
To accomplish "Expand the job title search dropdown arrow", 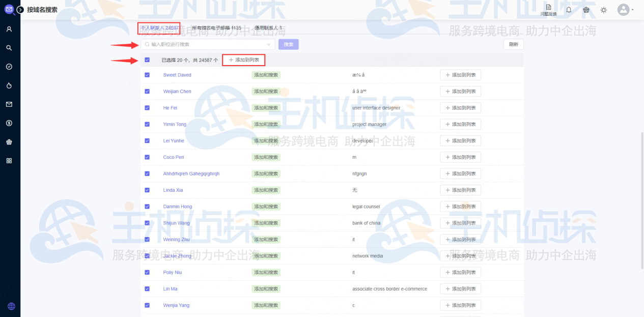I will click(269, 45).
